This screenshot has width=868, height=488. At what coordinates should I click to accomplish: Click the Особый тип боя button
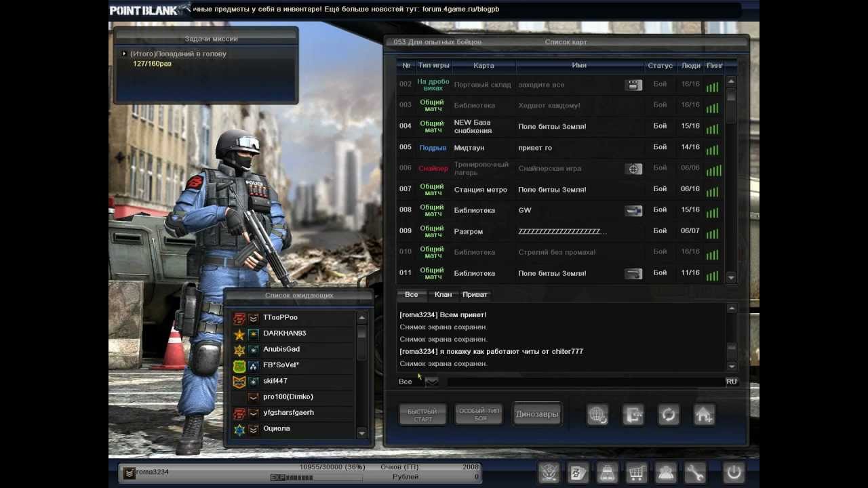tap(479, 415)
